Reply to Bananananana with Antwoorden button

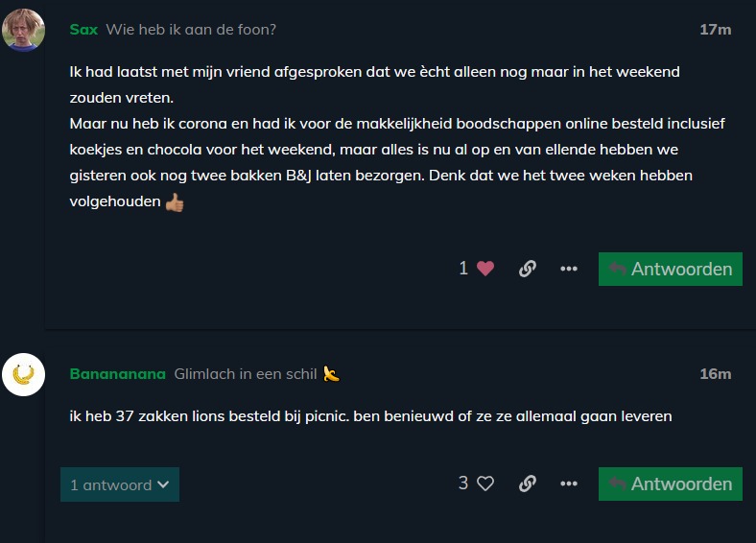click(671, 484)
